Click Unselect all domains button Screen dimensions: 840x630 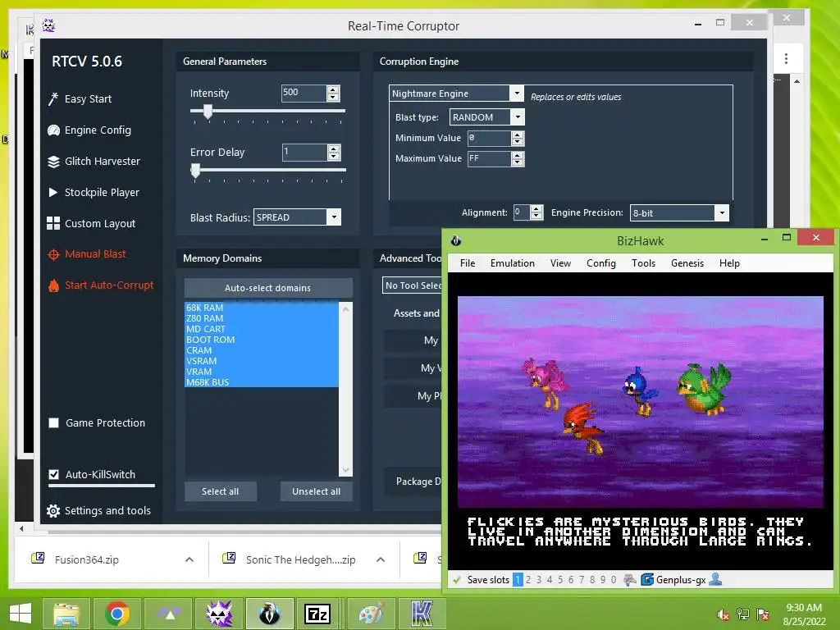coord(316,491)
